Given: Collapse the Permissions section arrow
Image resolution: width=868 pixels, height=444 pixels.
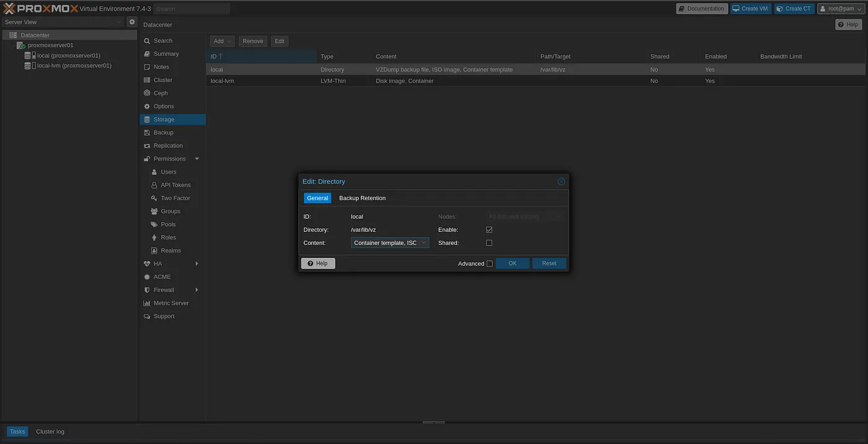Looking at the screenshot, I should point(197,159).
